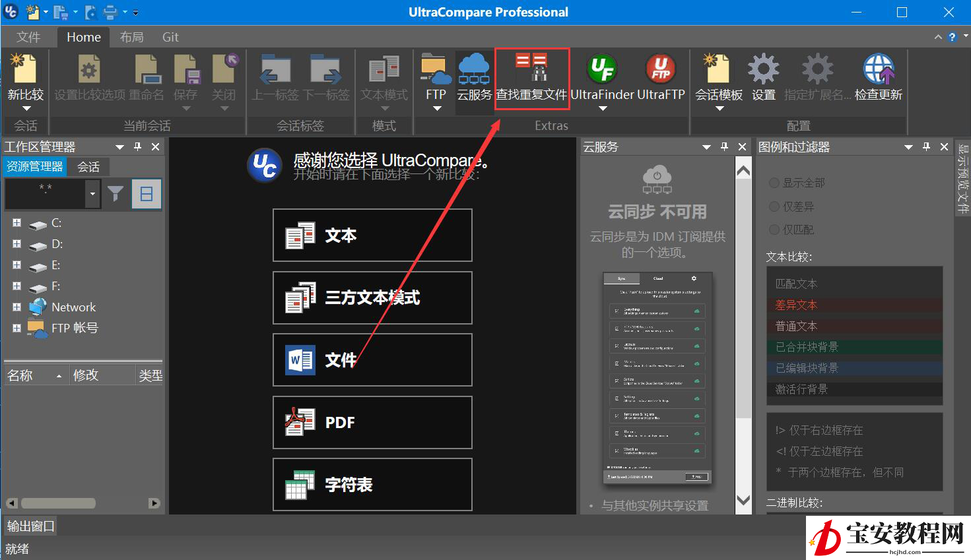
Task: Start a 文本 comparison
Action: (x=372, y=235)
